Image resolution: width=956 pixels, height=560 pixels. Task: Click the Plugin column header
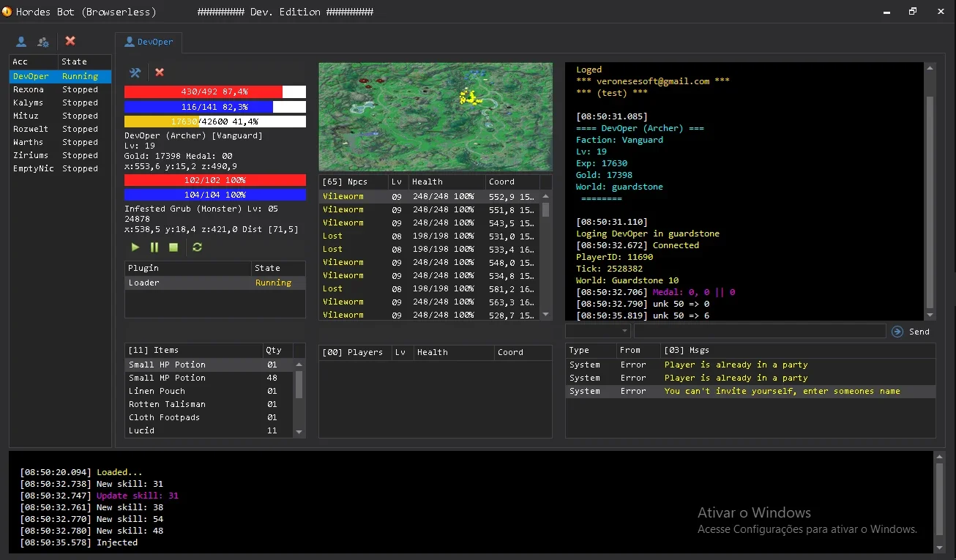188,268
